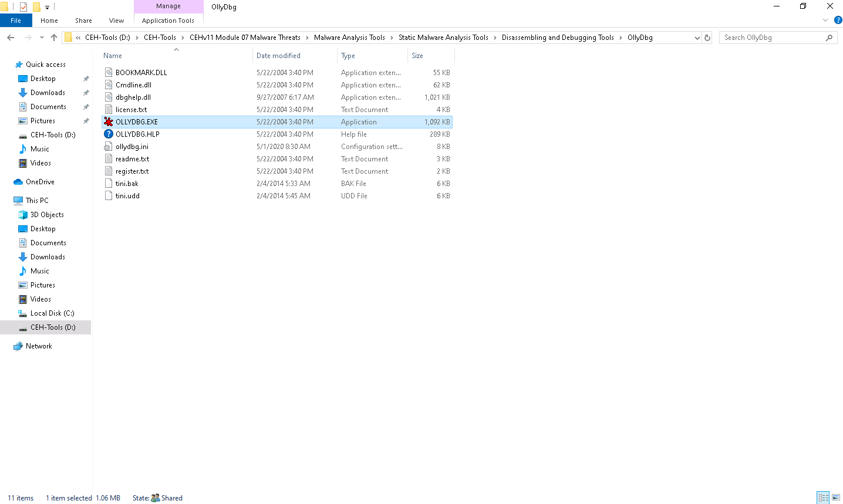The height and width of the screenshot is (504, 843).
Task: Select the tini.bak file icon
Action: coord(108,184)
